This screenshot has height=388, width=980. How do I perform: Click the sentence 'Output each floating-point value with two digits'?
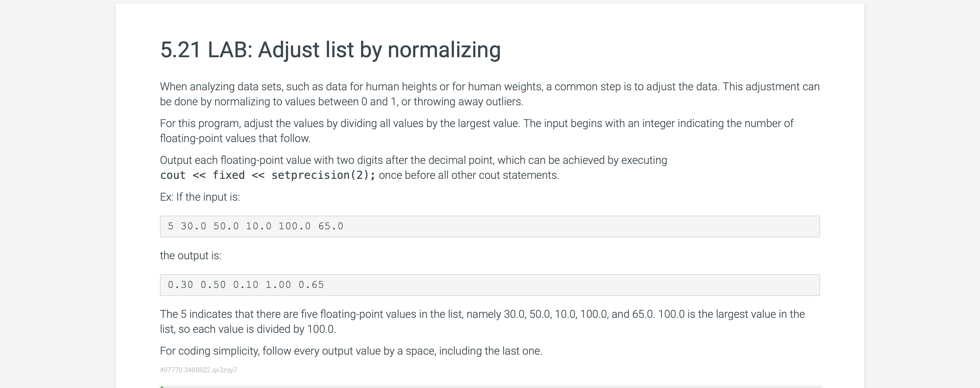[413, 160]
